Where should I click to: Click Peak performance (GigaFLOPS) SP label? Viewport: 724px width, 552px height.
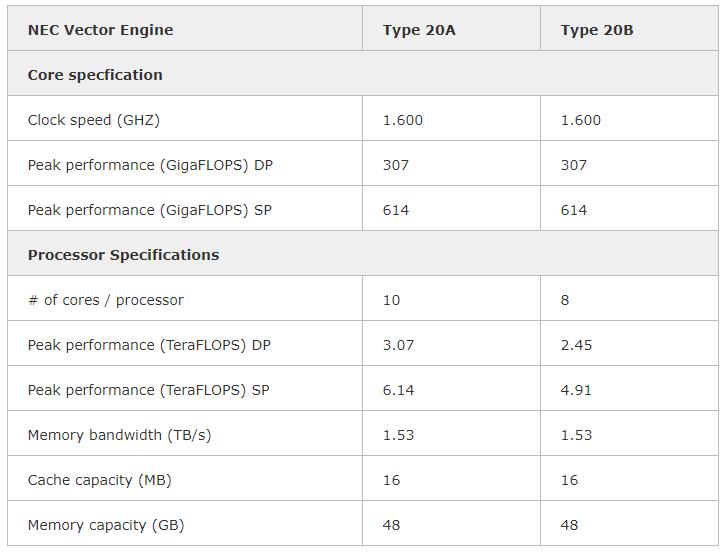tap(150, 210)
